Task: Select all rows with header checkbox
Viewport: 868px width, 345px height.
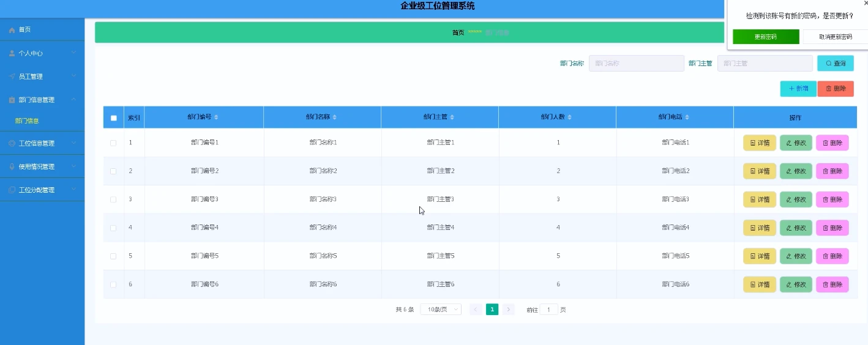Action: pos(113,118)
